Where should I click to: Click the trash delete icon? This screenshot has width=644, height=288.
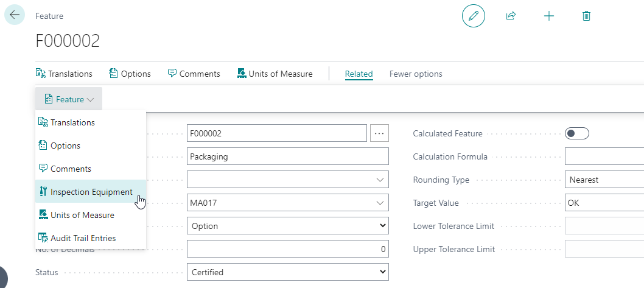tap(587, 16)
